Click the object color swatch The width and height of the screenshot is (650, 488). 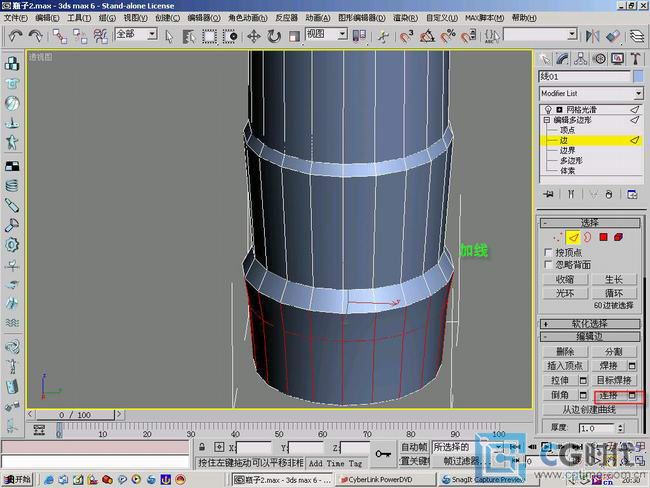[x=638, y=76]
